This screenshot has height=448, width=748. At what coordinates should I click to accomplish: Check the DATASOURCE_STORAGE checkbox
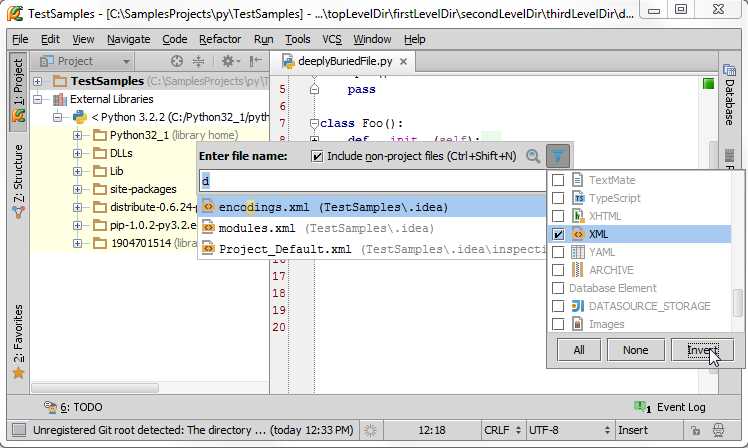(x=558, y=306)
